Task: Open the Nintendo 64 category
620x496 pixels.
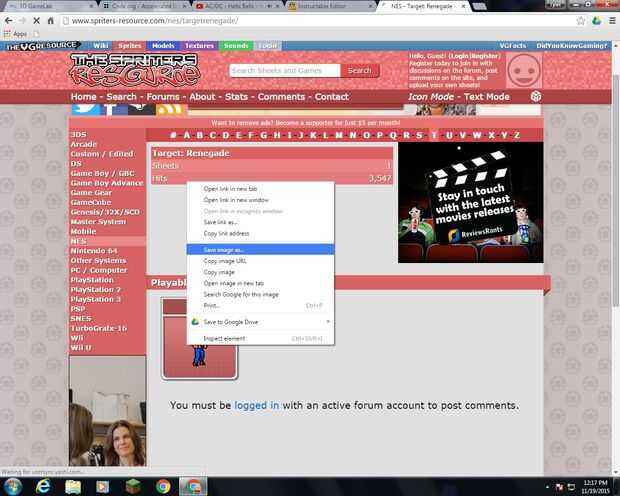Action: (94, 251)
